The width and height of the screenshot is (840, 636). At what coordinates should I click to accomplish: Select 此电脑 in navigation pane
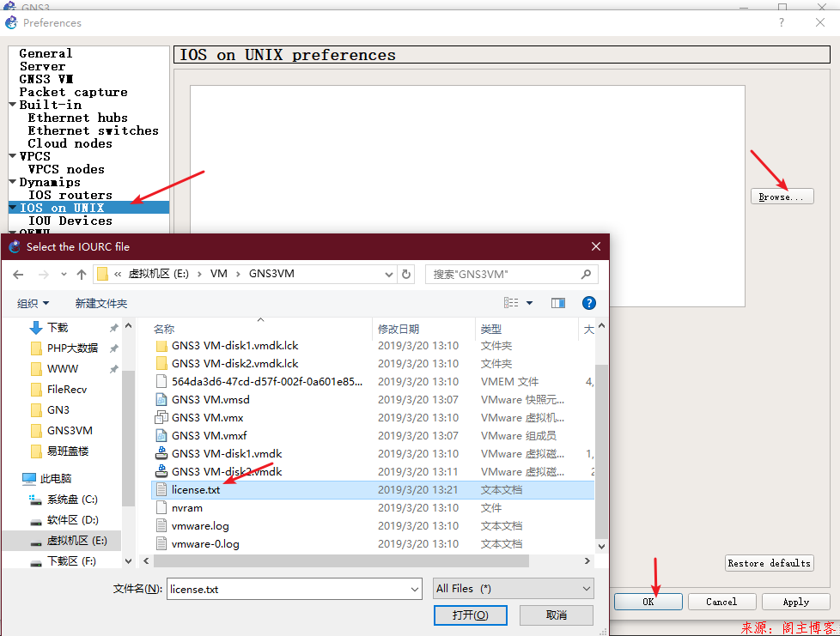(x=56, y=479)
